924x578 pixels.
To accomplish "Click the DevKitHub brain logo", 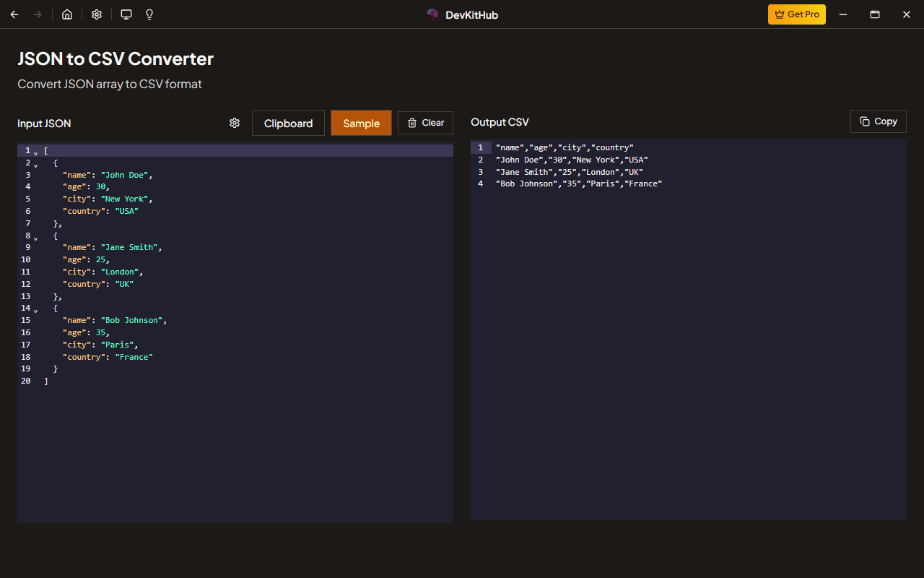I will click(433, 14).
